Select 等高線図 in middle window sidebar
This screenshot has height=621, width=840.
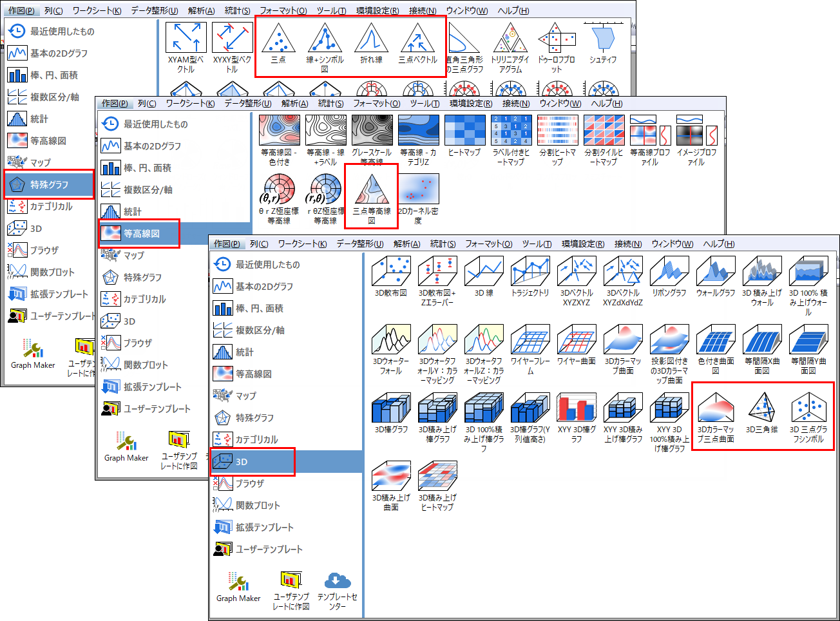(174, 233)
